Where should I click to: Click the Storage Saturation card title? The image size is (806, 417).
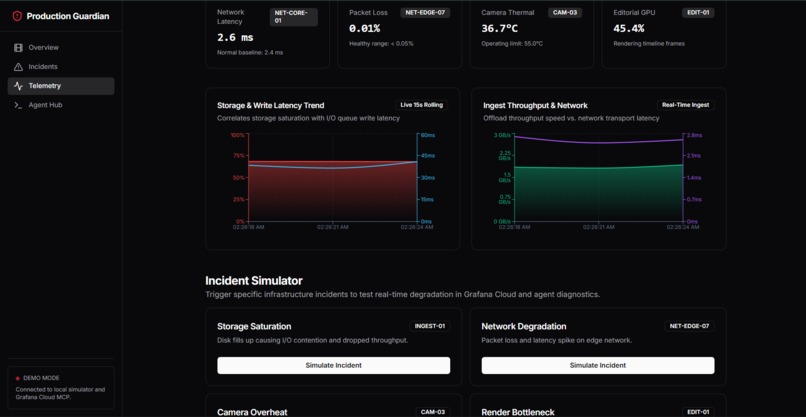pos(254,327)
